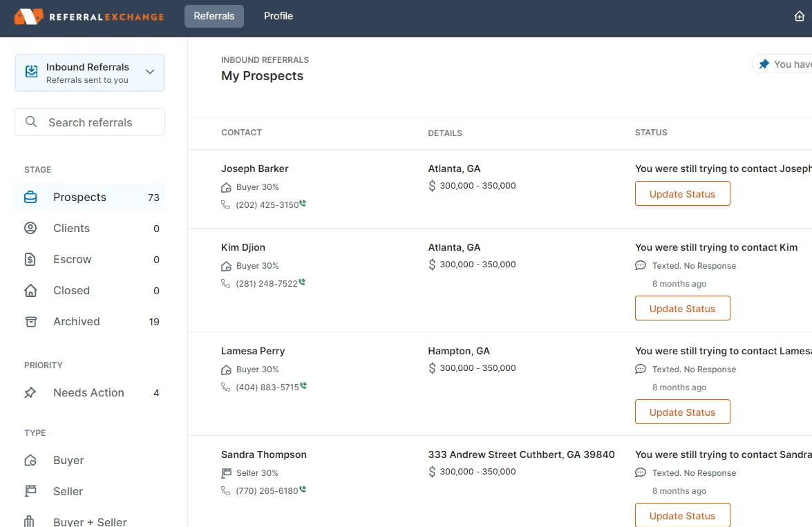Open Lamesa Perry contact name
Viewport: 812px width, 527px height.
253,351
